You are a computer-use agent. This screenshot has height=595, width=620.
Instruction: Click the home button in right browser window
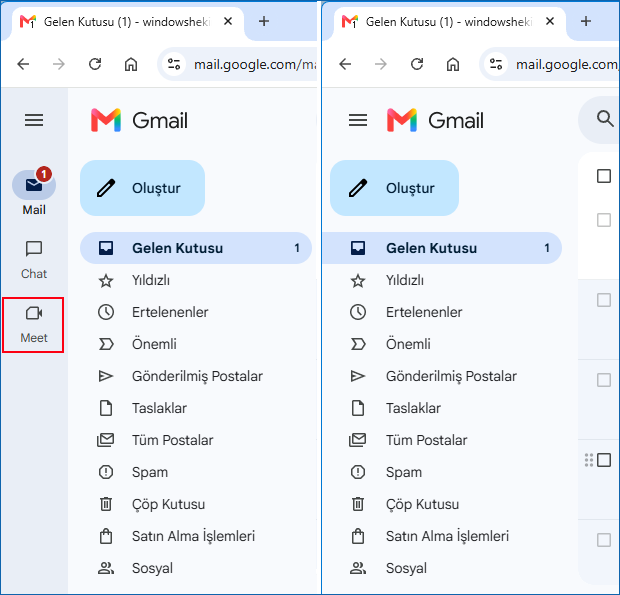(x=453, y=64)
